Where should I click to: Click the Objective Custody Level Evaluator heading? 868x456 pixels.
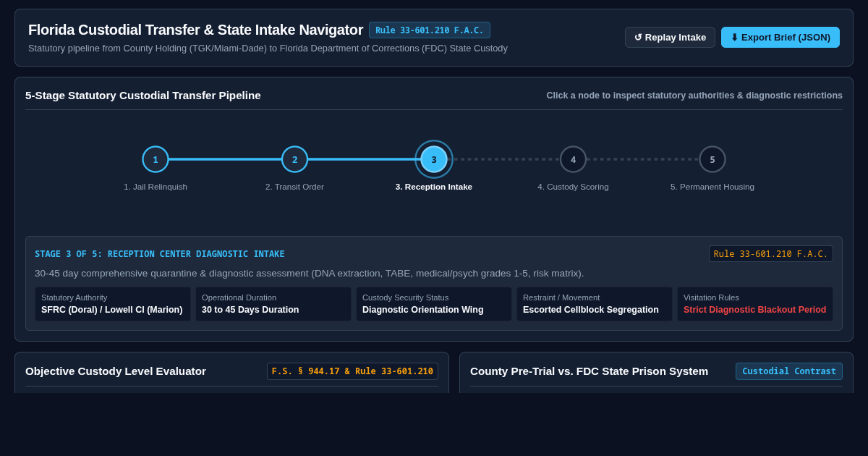116,371
